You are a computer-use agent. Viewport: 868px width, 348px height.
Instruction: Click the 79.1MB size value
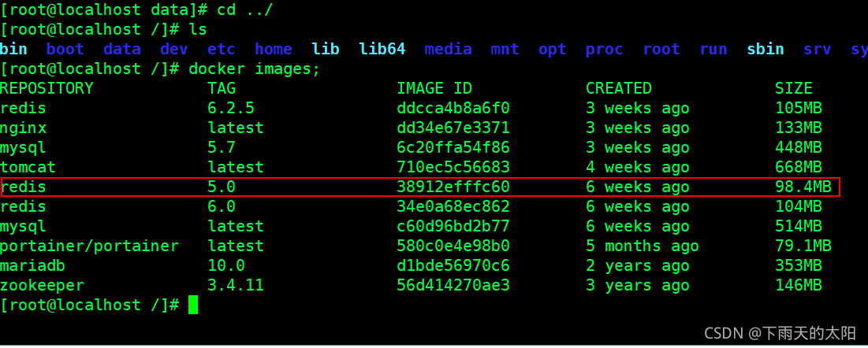pos(803,246)
